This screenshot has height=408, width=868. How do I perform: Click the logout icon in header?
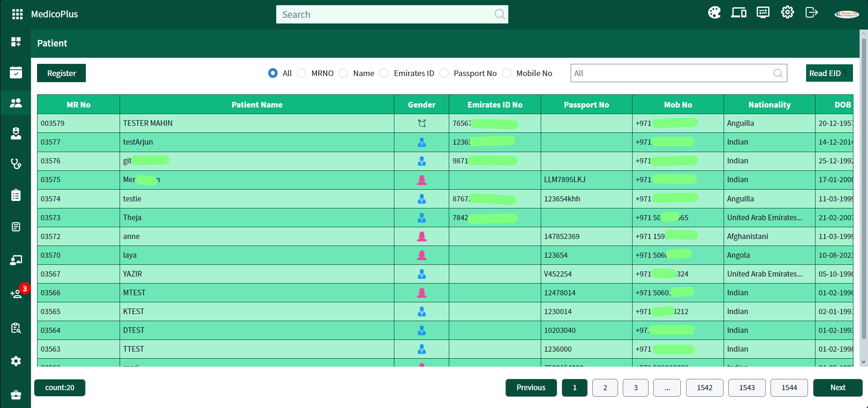tap(811, 13)
